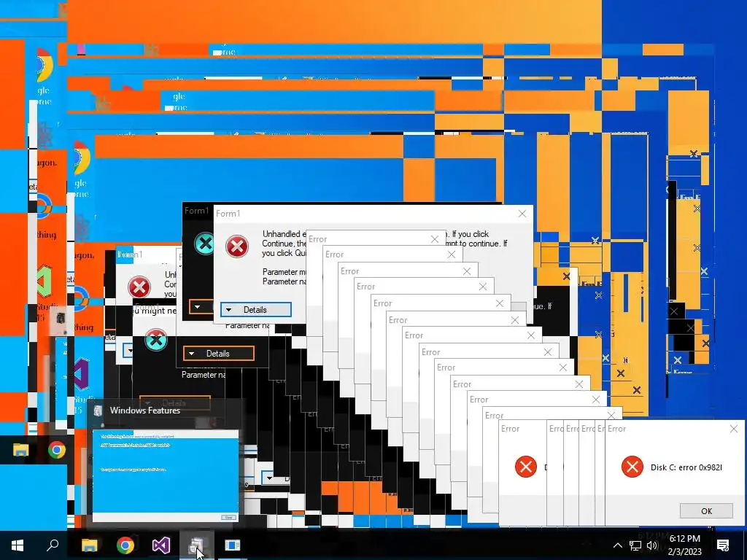Close the Disk C error dialog
Viewport: 747px width, 560px height.
coord(734,429)
